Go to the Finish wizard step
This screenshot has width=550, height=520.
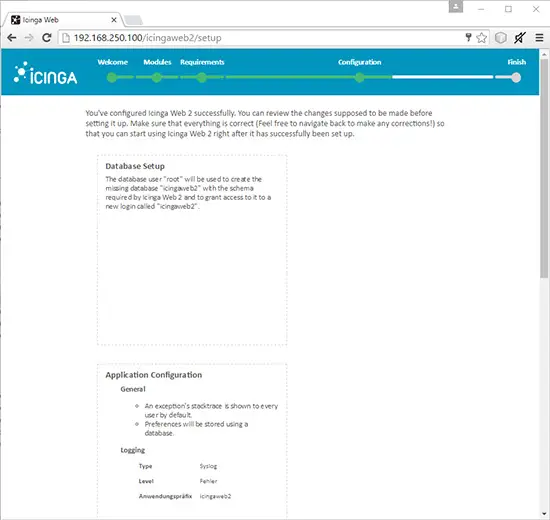516,62
